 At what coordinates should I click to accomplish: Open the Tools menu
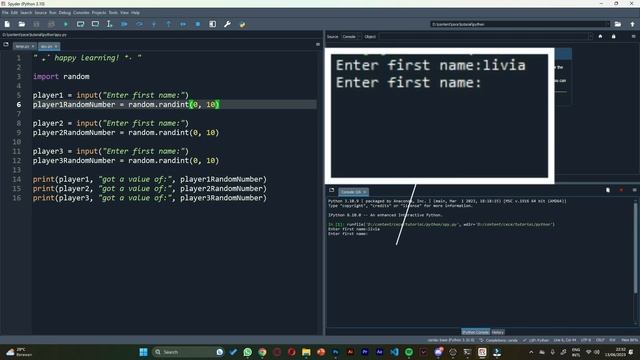(x=113, y=13)
